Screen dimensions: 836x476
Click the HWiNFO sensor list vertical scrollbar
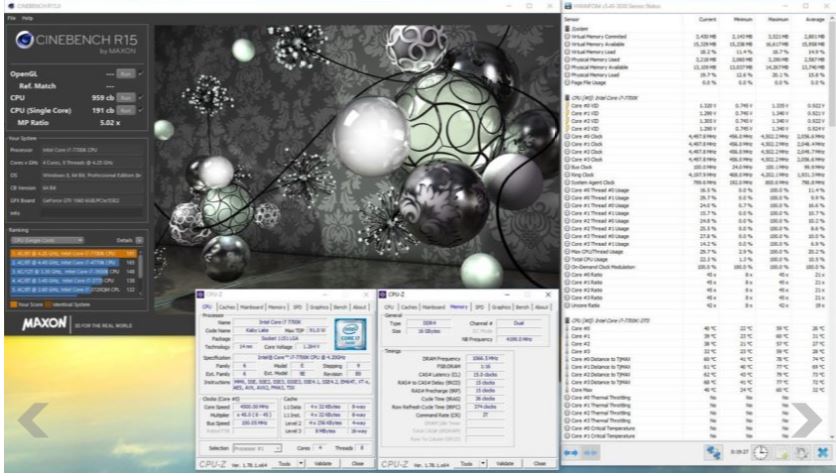tap(832, 200)
